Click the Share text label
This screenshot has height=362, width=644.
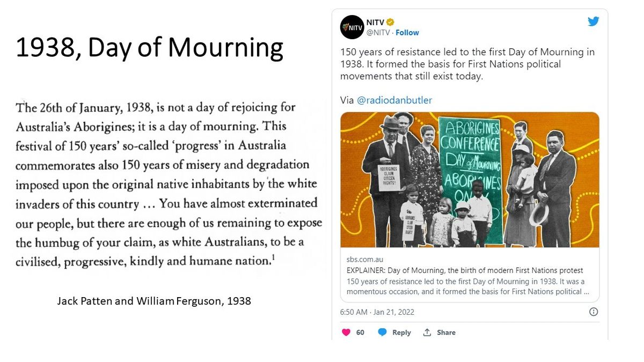point(446,333)
